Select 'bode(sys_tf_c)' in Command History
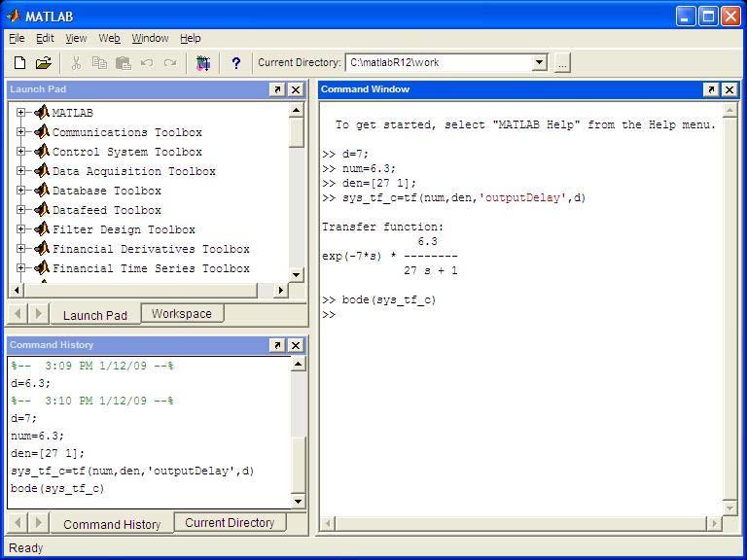Screen dimensions: 747x560 click(57, 489)
